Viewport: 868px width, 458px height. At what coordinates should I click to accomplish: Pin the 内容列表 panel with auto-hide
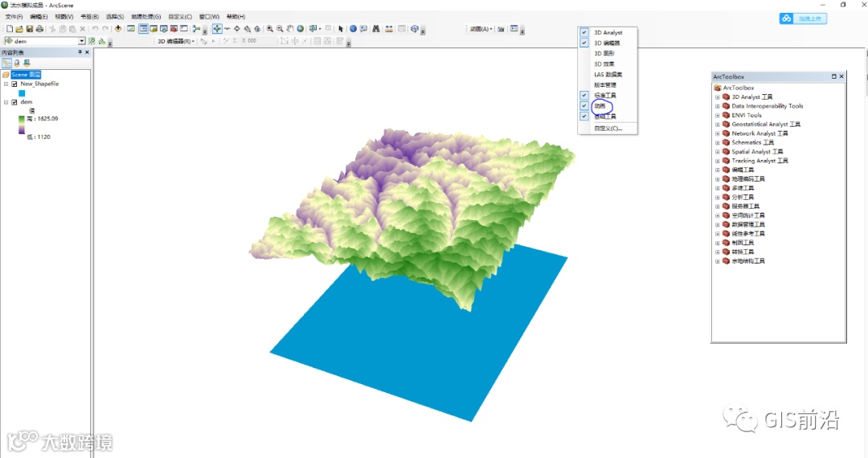pyautogui.click(x=80, y=52)
